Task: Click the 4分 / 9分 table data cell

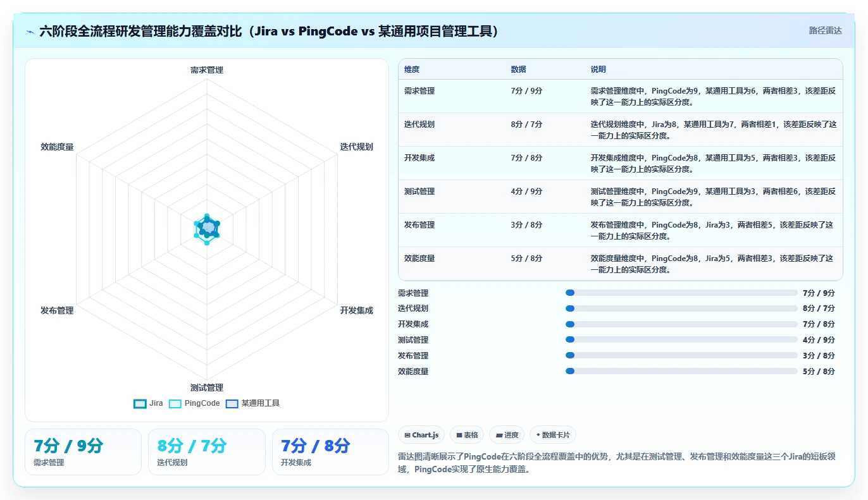Action: (x=526, y=192)
